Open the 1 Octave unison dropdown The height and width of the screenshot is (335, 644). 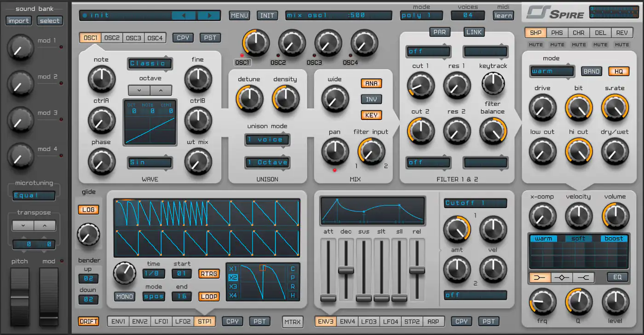pyautogui.click(x=267, y=162)
